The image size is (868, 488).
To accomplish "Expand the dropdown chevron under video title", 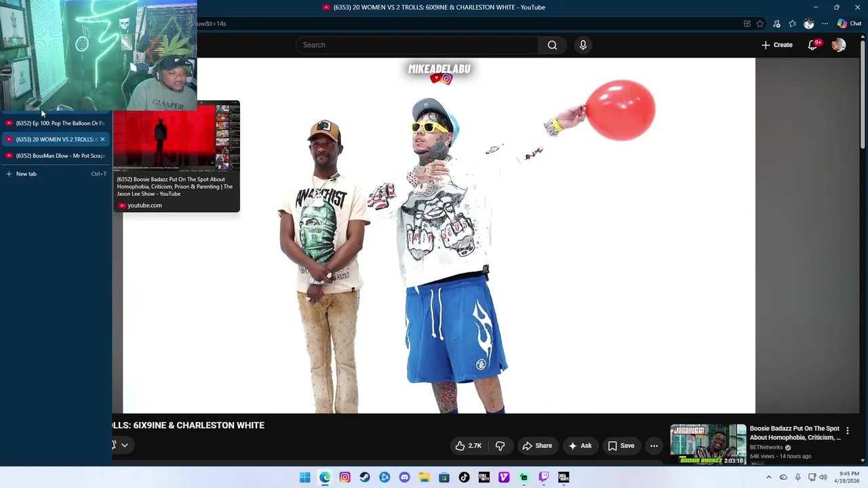I will tap(125, 445).
